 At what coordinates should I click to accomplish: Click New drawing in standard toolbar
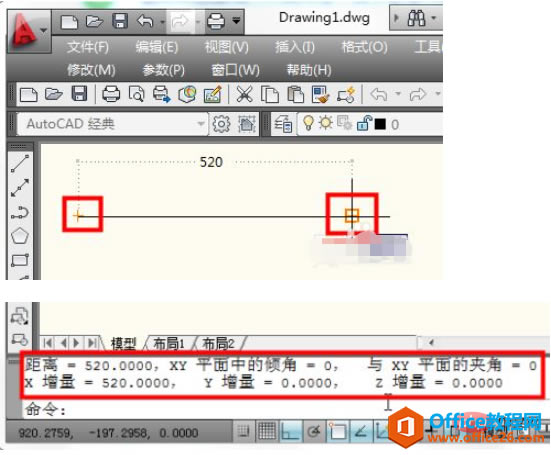(28, 95)
